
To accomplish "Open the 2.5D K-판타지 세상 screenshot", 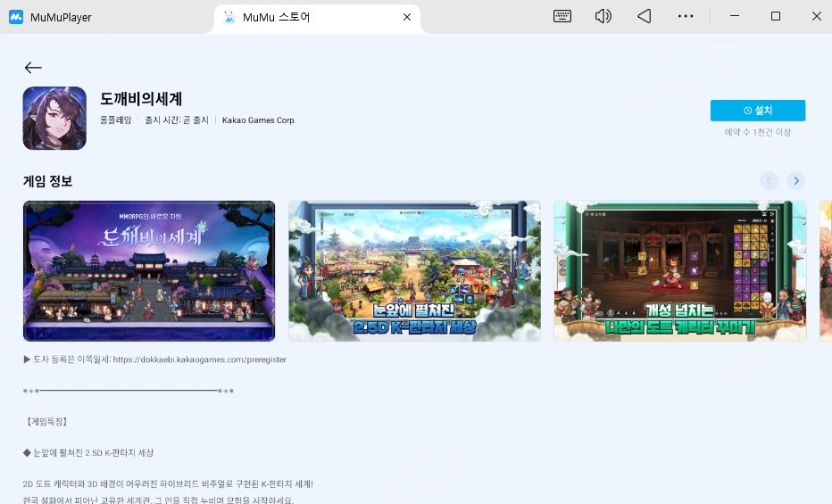I will pyautogui.click(x=414, y=271).
